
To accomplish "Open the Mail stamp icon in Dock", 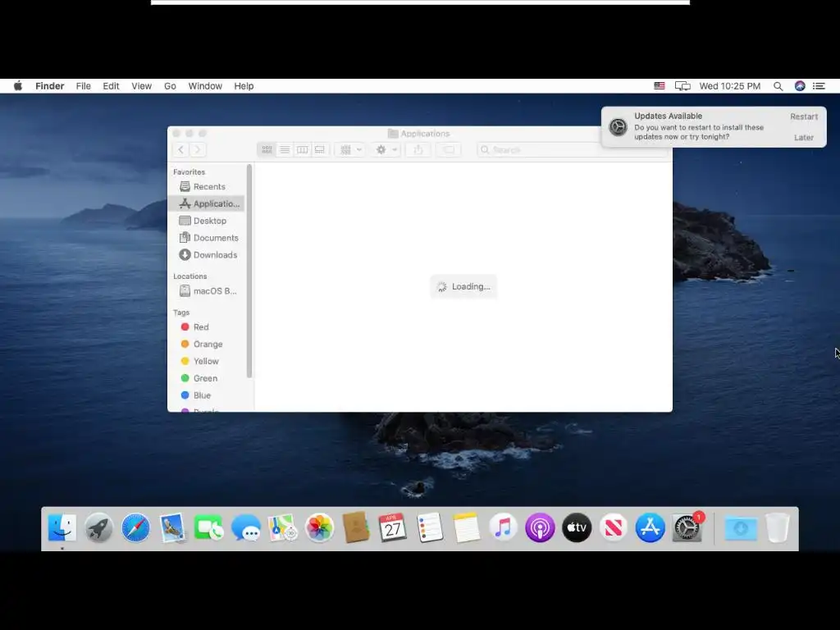I will click(x=172, y=527).
